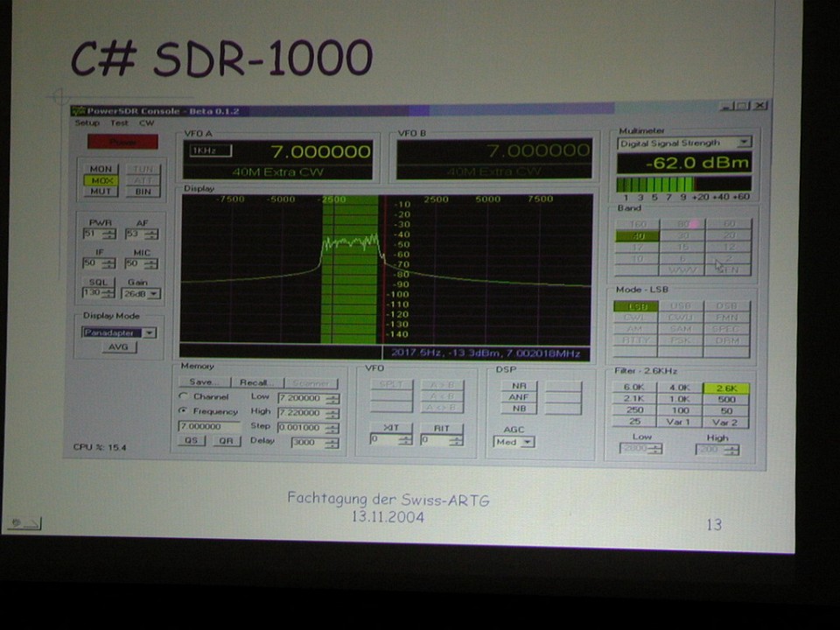Click the AF volume stepper arrows
This screenshot has height=630, width=840.
151,234
